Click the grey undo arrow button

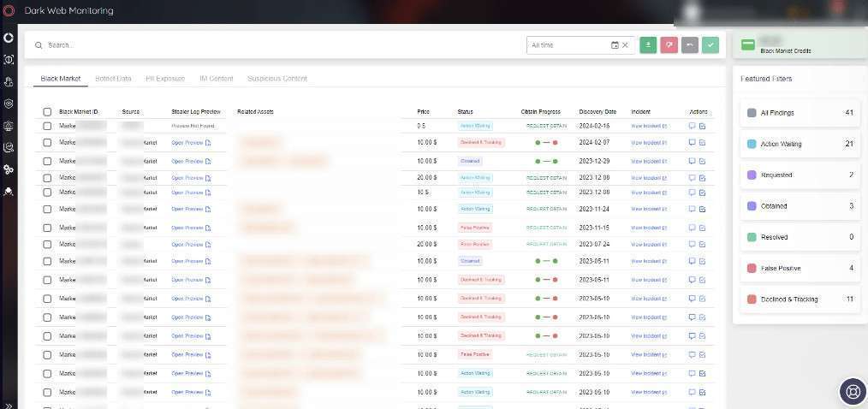click(x=690, y=44)
